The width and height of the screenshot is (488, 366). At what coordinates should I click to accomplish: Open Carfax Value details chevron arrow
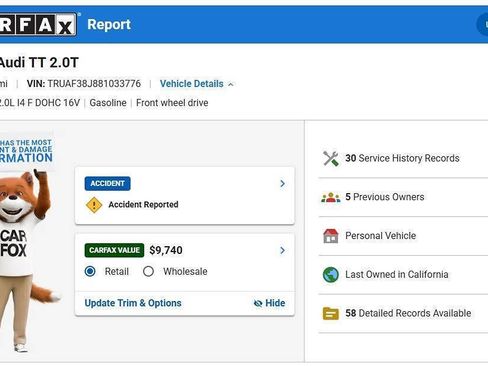[x=282, y=250]
